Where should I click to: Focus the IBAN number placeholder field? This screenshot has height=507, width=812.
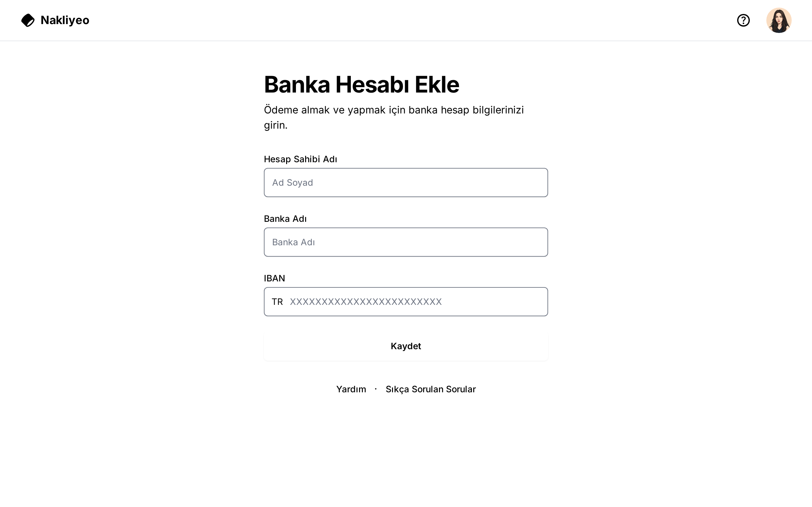pyautogui.click(x=416, y=302)
